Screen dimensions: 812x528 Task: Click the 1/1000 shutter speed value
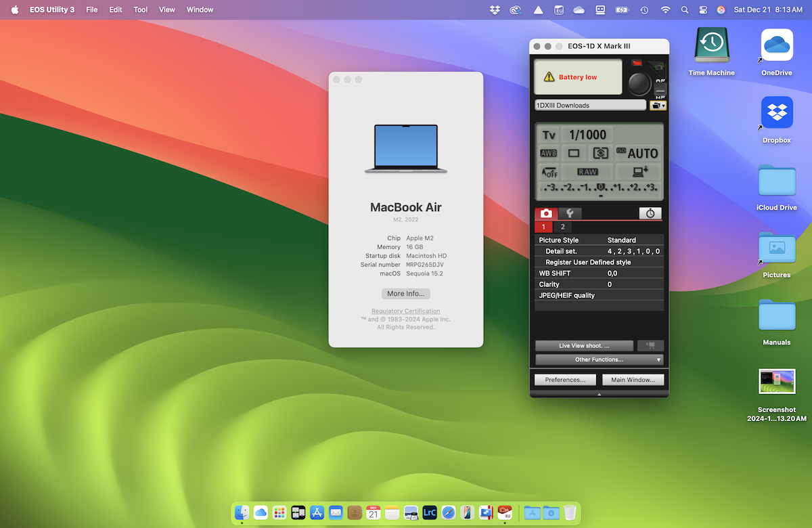pyautogui.click(x=587, y=135)
